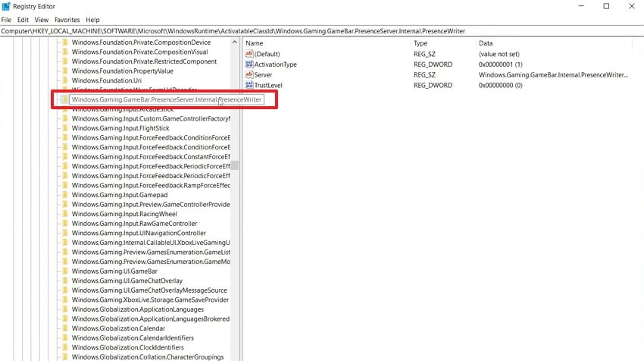Click the registry path address bar
The height and width of the screenshot is (361, 644).
click(322, 31)
